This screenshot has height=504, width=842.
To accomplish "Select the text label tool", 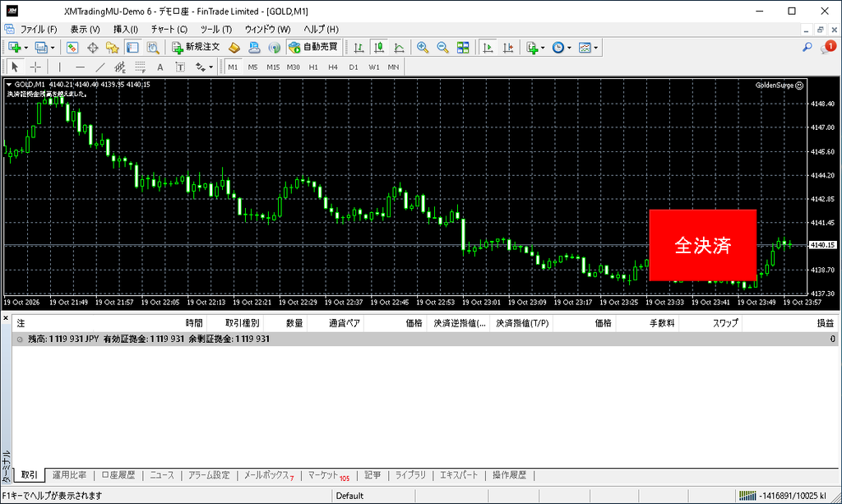I will (180, 67).
